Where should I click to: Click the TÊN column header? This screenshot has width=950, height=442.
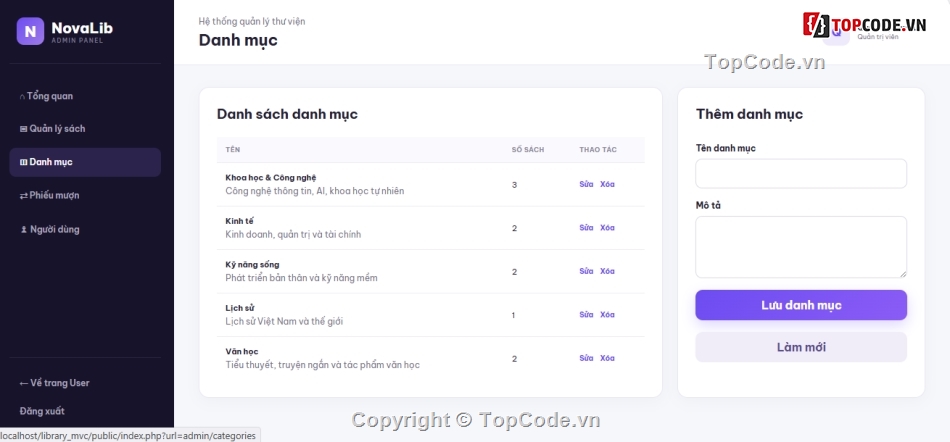233,150
